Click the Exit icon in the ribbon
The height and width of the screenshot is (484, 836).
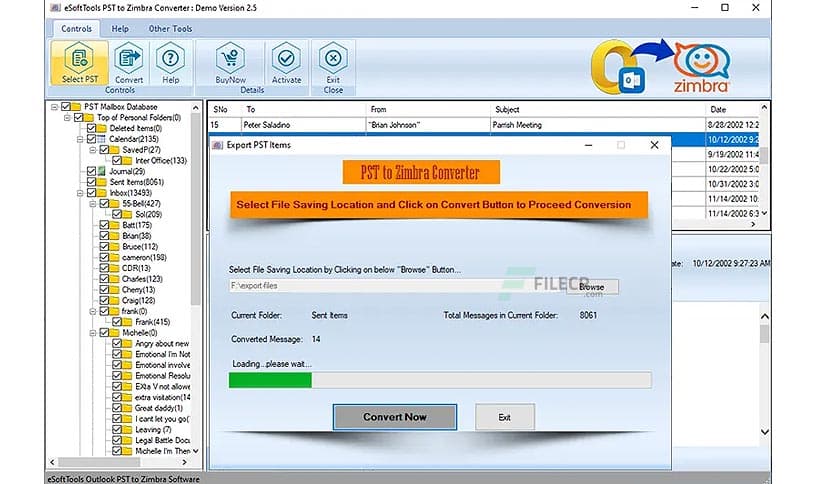[x=333, y=58]
